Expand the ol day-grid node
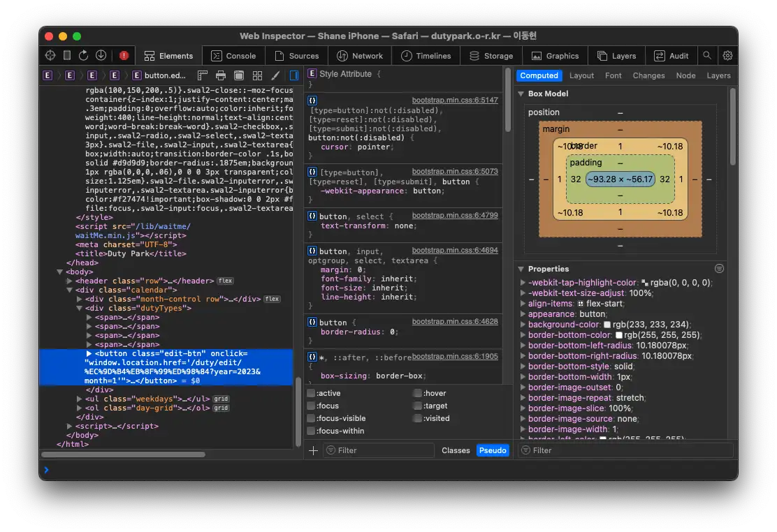 click(x=79, y=408)
